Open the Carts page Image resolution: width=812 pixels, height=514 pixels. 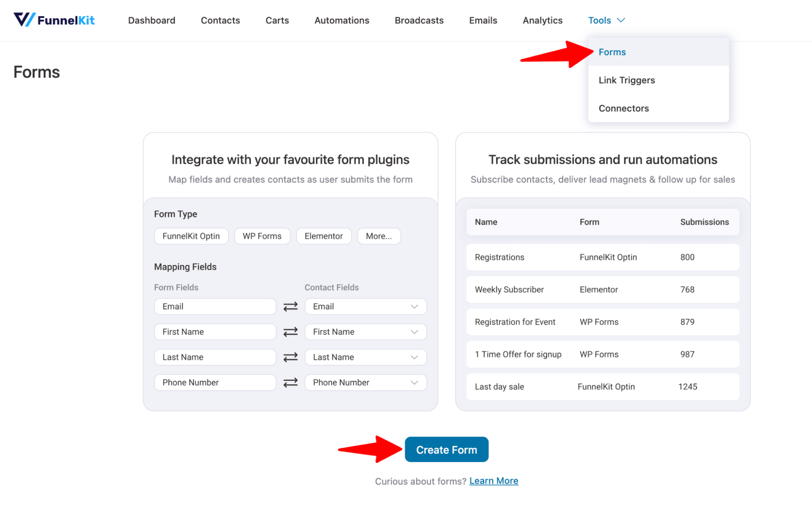pos(277,20)
